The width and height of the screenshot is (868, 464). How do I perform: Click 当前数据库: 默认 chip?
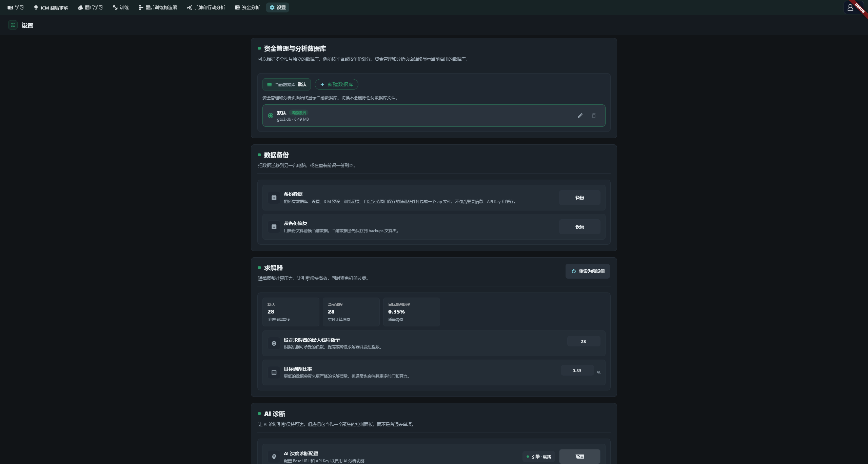point(287,84)
